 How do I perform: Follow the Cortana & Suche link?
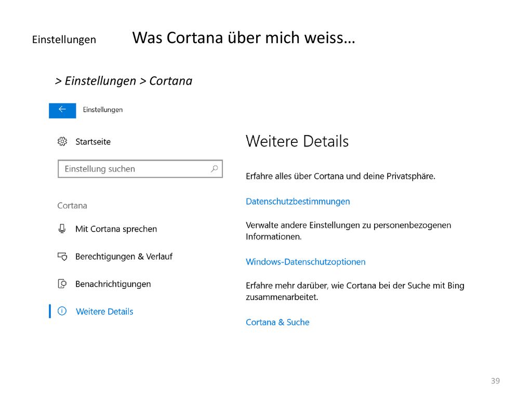pos(277,322)
